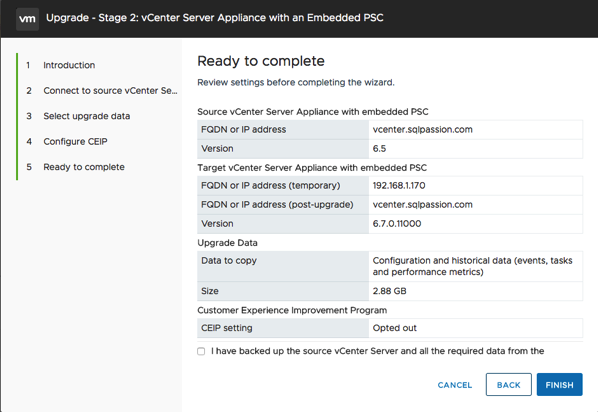
Task: Click target version value 6.7.0.11000
Action: pos(397,224)
